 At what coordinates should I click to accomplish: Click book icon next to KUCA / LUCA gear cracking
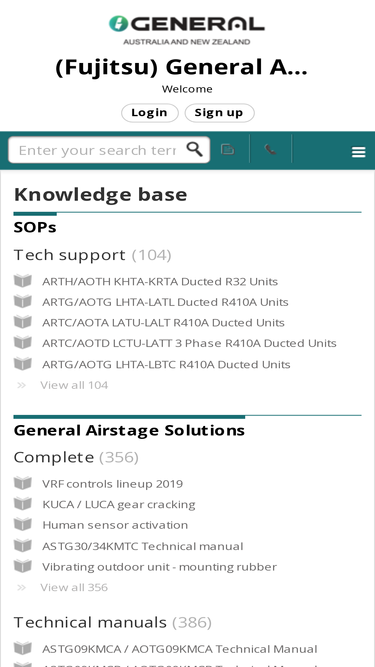tap(23, 504)
